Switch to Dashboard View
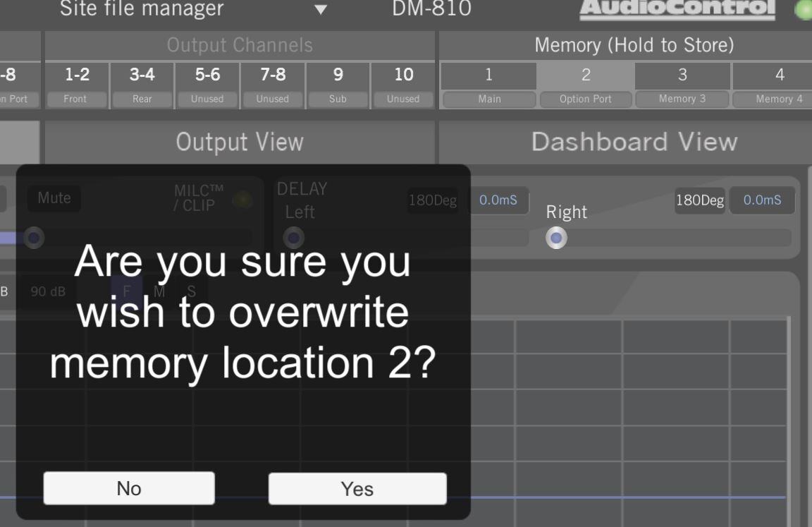The height and width of the screenshot is (527, 812). (626, 142)
